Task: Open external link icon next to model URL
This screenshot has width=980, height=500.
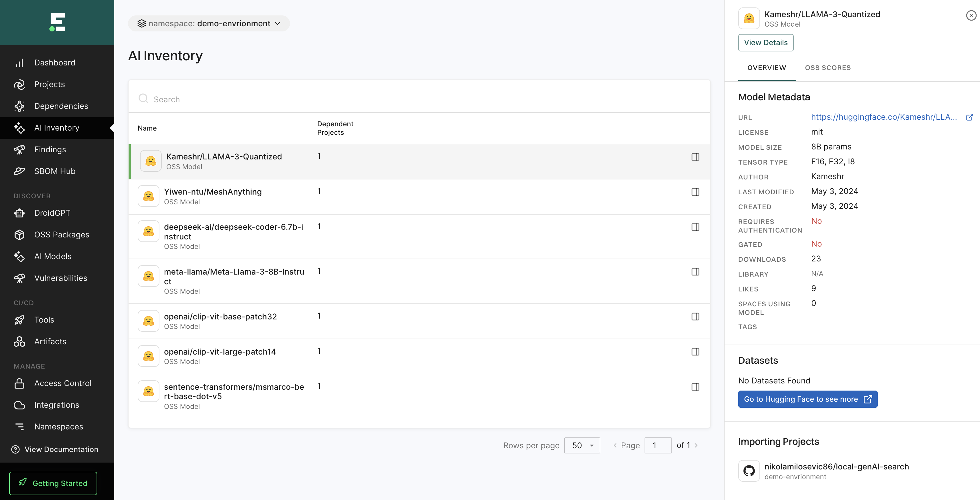Action: coord(969,117)
